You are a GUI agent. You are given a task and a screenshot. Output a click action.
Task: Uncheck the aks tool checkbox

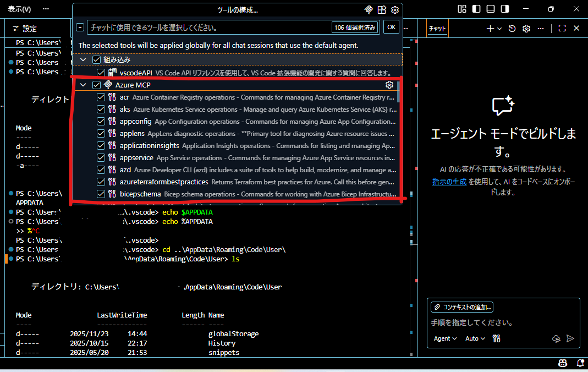point(101,110)
